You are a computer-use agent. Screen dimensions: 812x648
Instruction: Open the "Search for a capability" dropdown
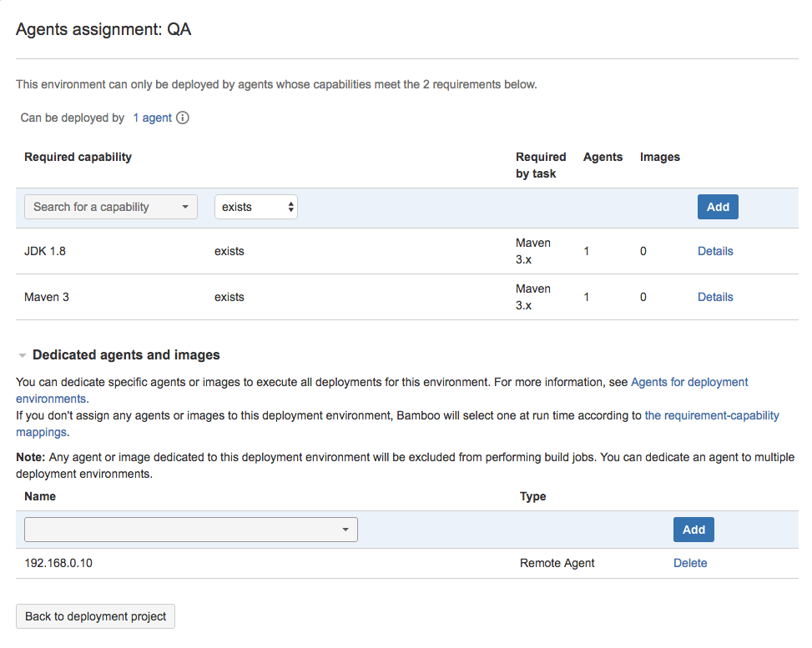point(100,206)
